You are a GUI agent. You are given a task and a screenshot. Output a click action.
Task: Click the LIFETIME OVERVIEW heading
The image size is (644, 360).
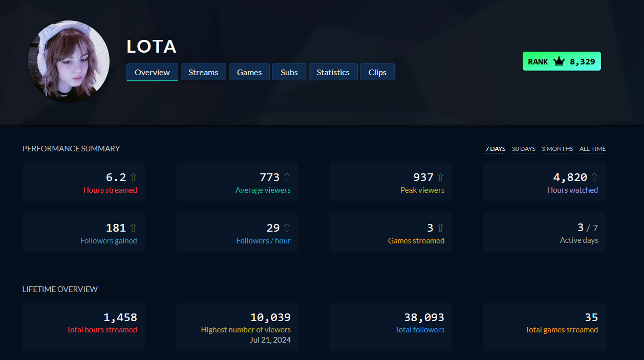60,289
